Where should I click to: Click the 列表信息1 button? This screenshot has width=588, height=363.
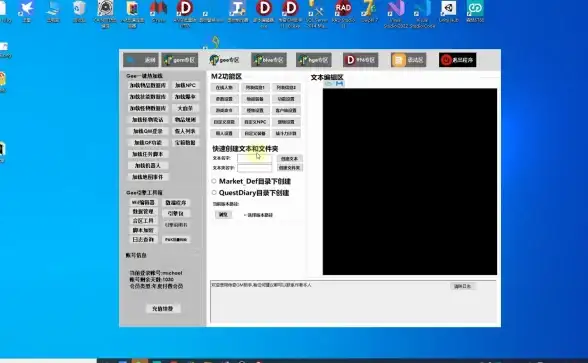[255, 88]
